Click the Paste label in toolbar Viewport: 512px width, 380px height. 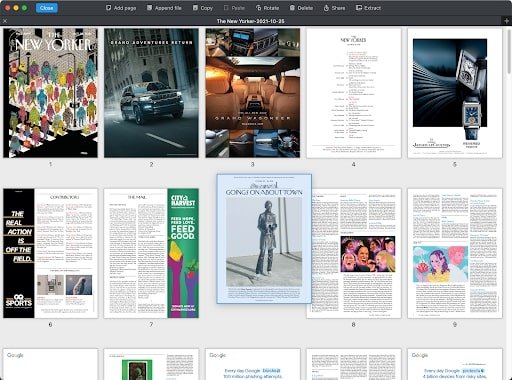pos(238,8)
